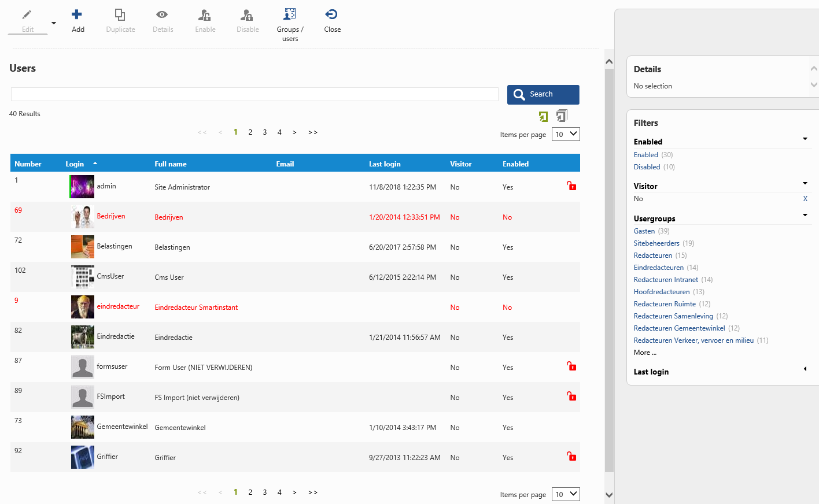
Task: Remove the Visitor No filter with X
Action: coord(805,199)
